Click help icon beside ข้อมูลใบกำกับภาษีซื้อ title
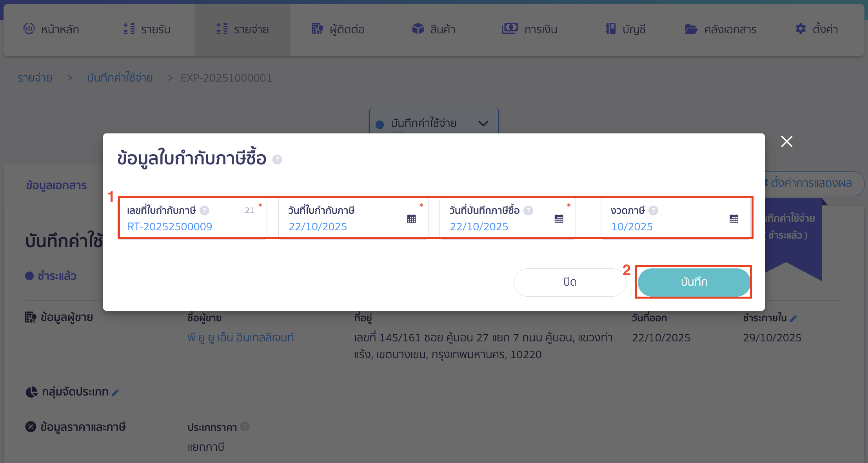 coord(277,160)
